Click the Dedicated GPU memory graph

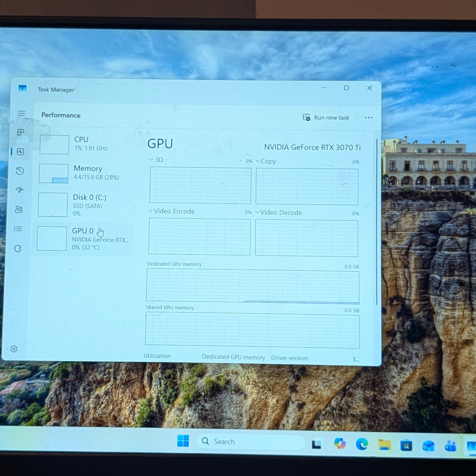coord(253,286)
